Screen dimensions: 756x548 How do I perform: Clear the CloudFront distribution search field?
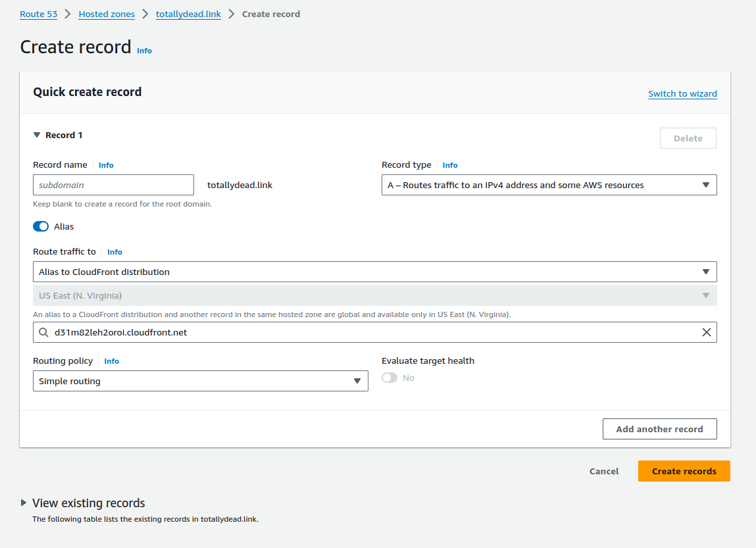point(707,332)
